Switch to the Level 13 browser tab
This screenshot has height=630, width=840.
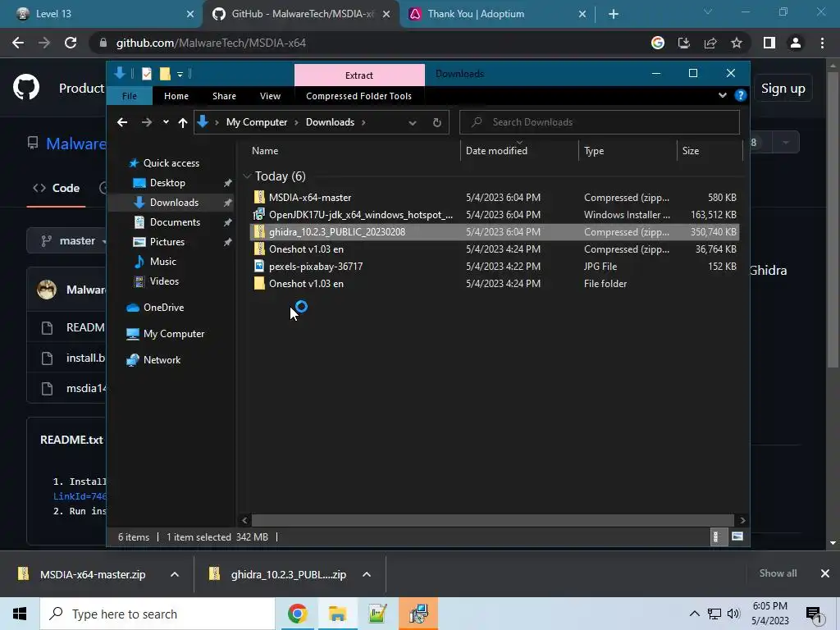(101, 14)
